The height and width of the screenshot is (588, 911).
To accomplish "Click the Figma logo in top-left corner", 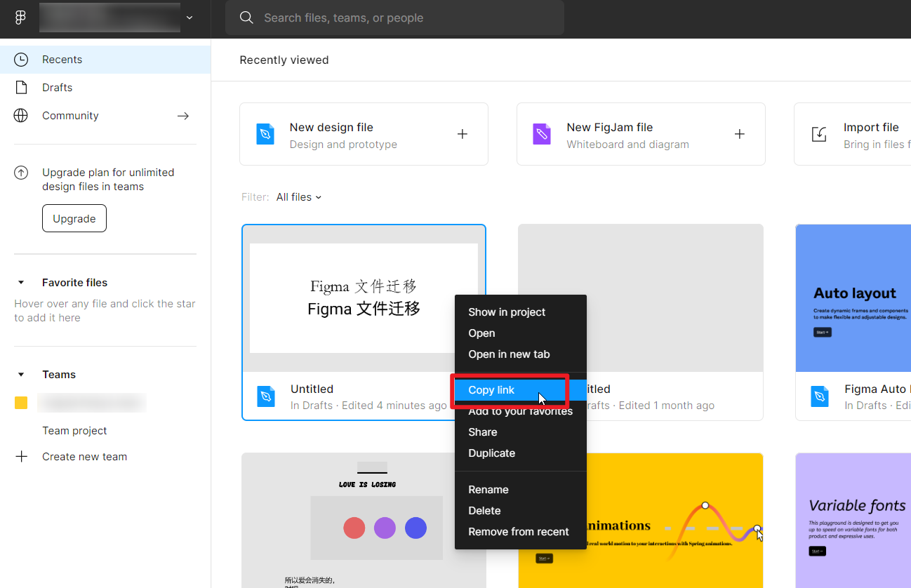I will coord(19,17).
